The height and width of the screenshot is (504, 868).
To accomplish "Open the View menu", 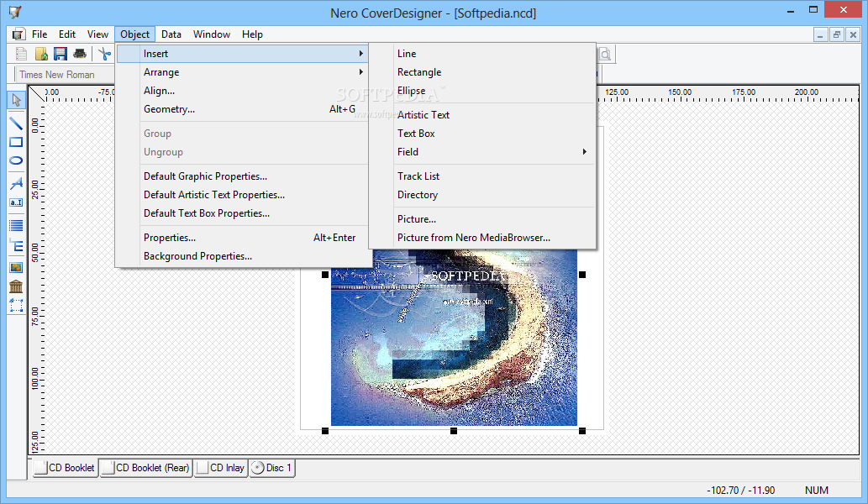I will pyautogui.click(x=97, y=34).
